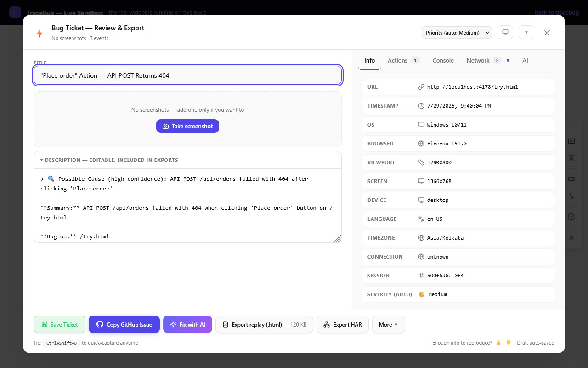Click background widget activity pulse icon
The width and height of the screenshot is (588, 368).
(571, 196)
